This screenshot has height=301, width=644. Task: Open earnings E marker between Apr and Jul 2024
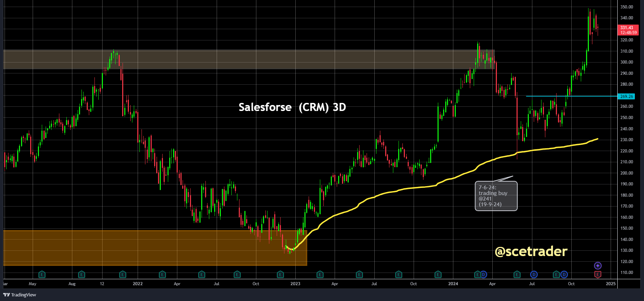pyautogui.click(x=517, y=274)
